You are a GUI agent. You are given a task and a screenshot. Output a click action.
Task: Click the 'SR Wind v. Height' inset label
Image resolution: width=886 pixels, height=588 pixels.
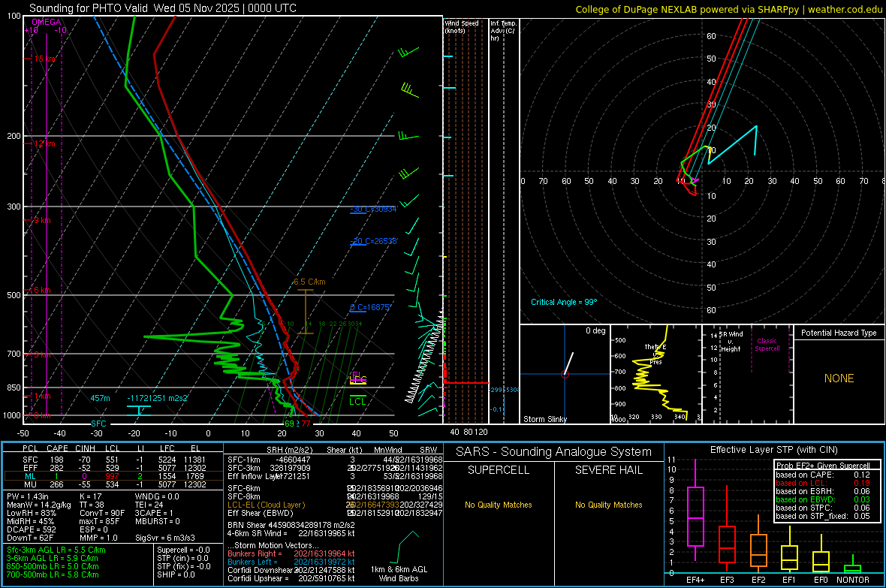coord(731,342)
